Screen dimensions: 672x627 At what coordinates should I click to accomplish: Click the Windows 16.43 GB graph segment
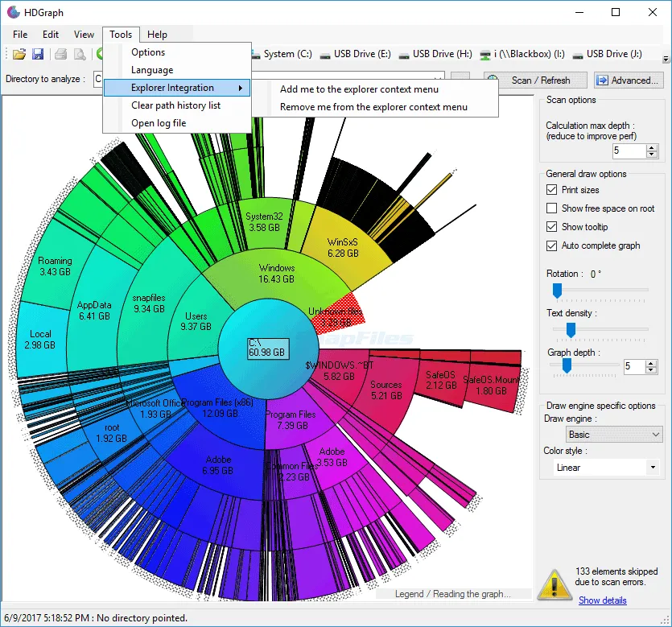coord(276,274)
